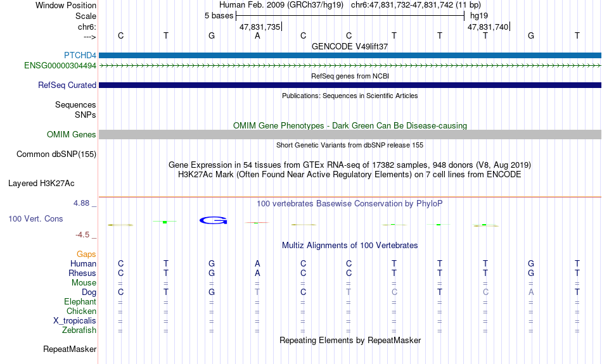Click Repeating Elements by RepeatMasker title
The image size is (602, 364).
coord(350,340)
